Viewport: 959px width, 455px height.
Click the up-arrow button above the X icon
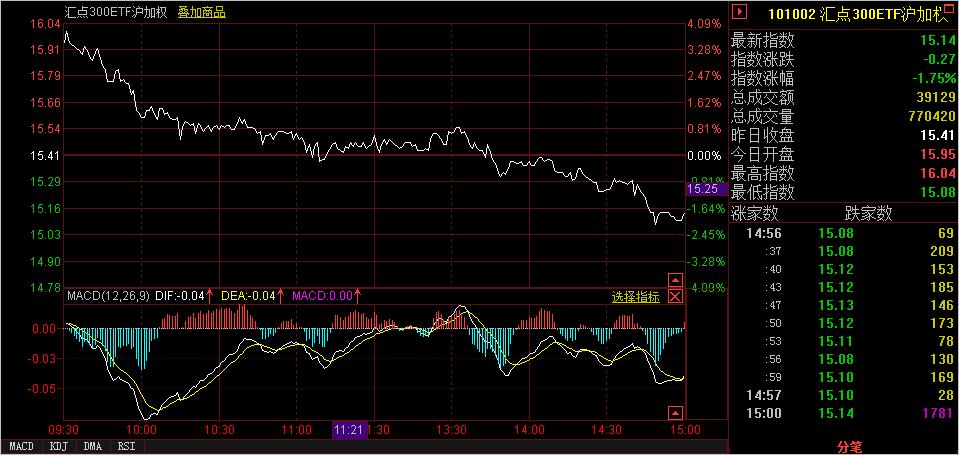click(675, 281)
